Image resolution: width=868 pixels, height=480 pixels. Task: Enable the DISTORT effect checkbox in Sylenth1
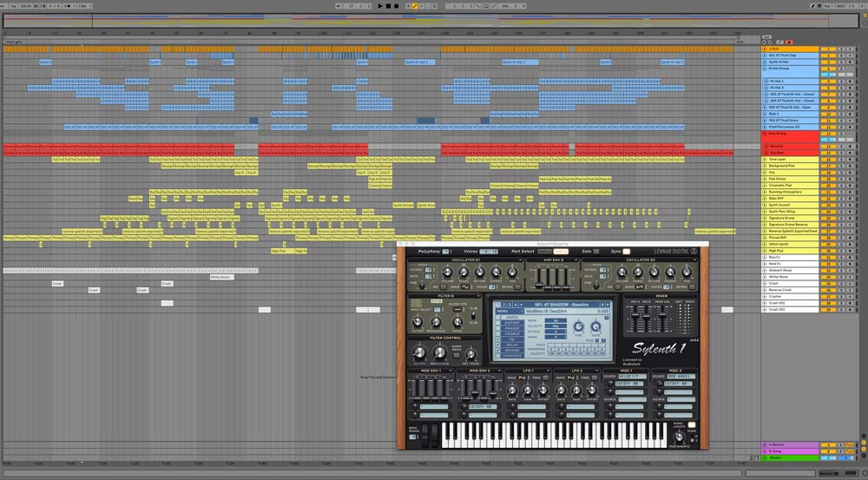coord(499,325)
